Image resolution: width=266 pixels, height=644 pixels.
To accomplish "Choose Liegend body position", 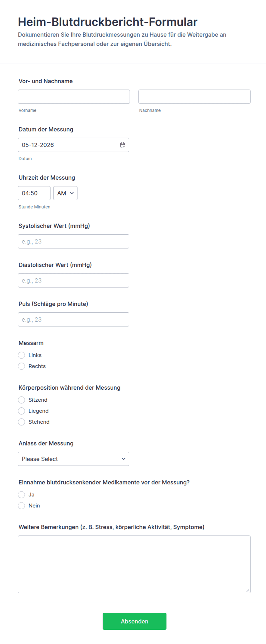I will 21,411.
